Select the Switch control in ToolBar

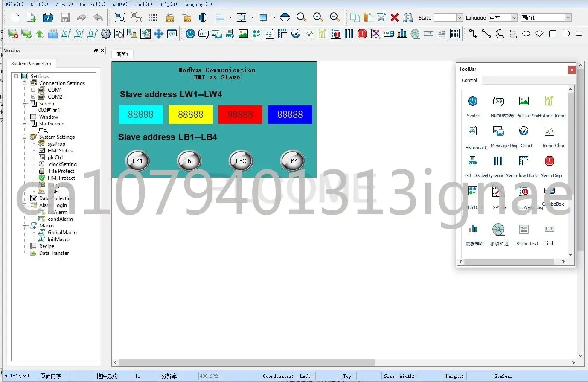coord(472,102)
